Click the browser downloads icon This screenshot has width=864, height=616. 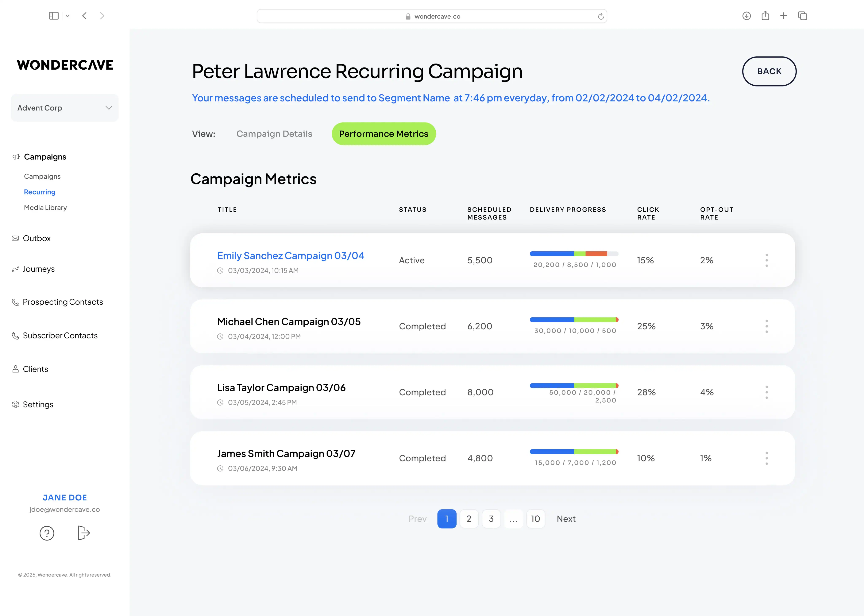(746, 16)
